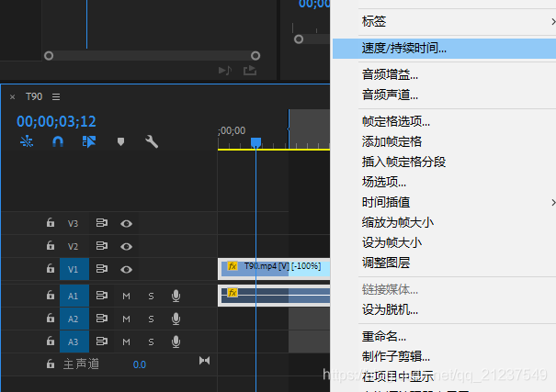Choose 音频增益... menu item
Viewport: 556px width, 392px height.
444,74
